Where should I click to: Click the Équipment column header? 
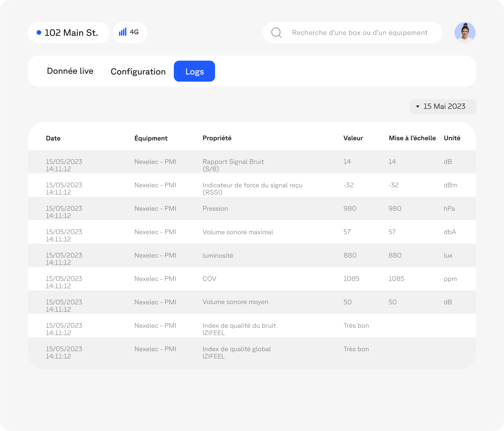pyautogui.click(x=151, y=138)
